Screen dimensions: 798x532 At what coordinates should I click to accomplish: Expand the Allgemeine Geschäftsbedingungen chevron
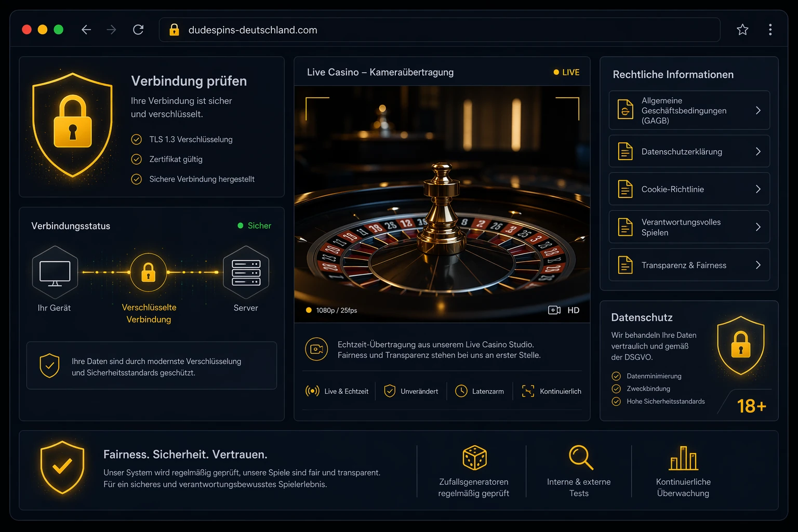point(758,110)
